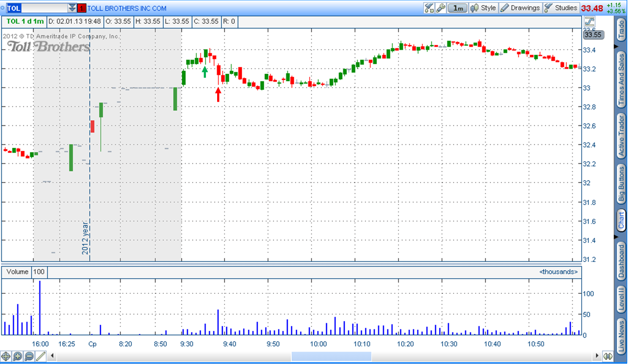Open the Level II side tab
Viewport: 629px width, 364px height.
tap(621, 299)
